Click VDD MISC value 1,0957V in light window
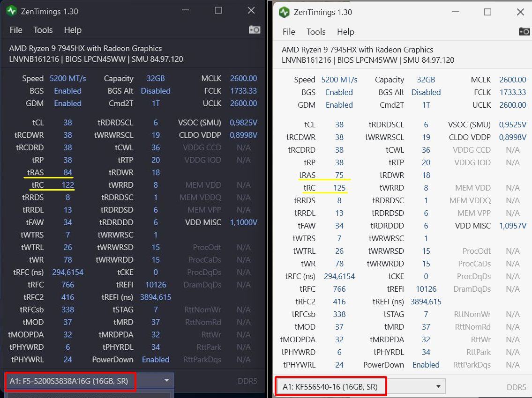Image resolution: width=532 pixels, height=398 pixels. (x=513, y=226)
